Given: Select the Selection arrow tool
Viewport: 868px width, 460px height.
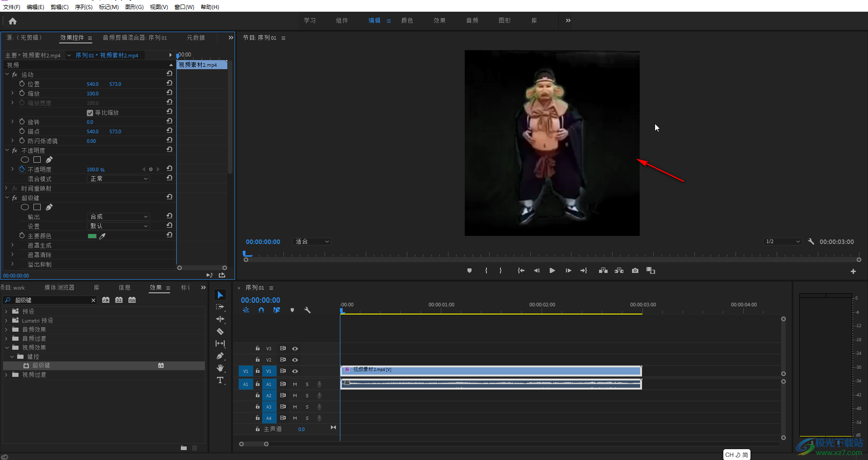Looking at the screenshot, I should pos(220,295).
